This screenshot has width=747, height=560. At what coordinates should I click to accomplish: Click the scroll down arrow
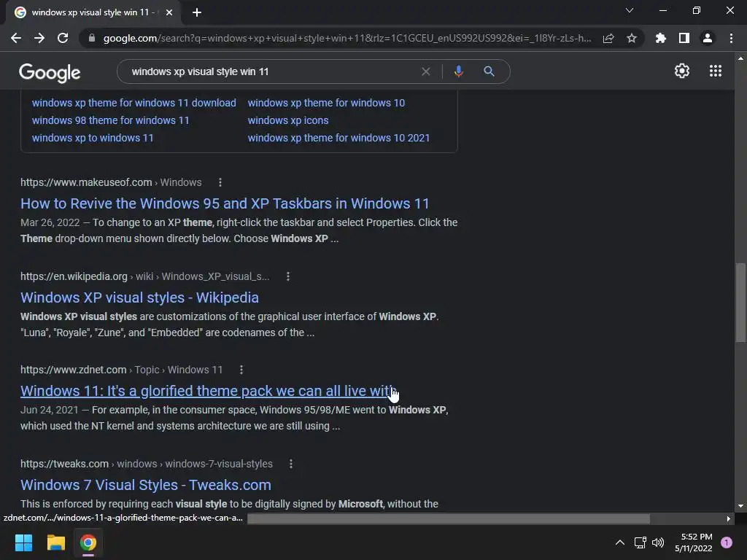click(740, 506)
